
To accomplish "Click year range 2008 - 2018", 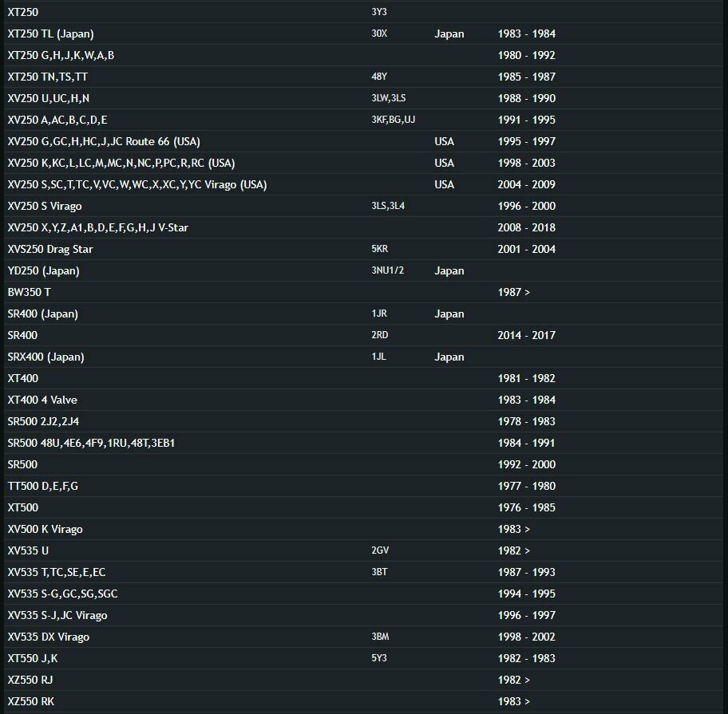I will pyautogui.click(x=527, y=228).
